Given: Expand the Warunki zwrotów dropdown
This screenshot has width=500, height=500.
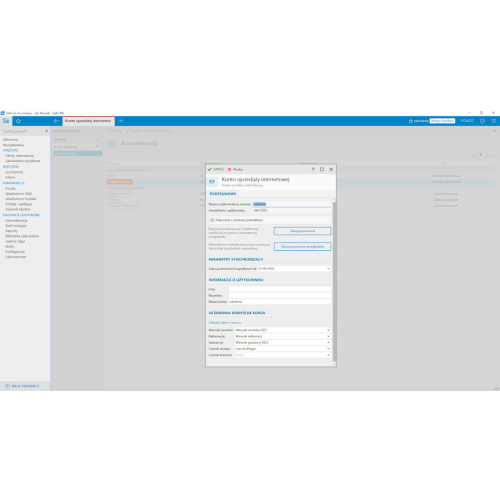Looking at the screenshot, I should [328, 330].
